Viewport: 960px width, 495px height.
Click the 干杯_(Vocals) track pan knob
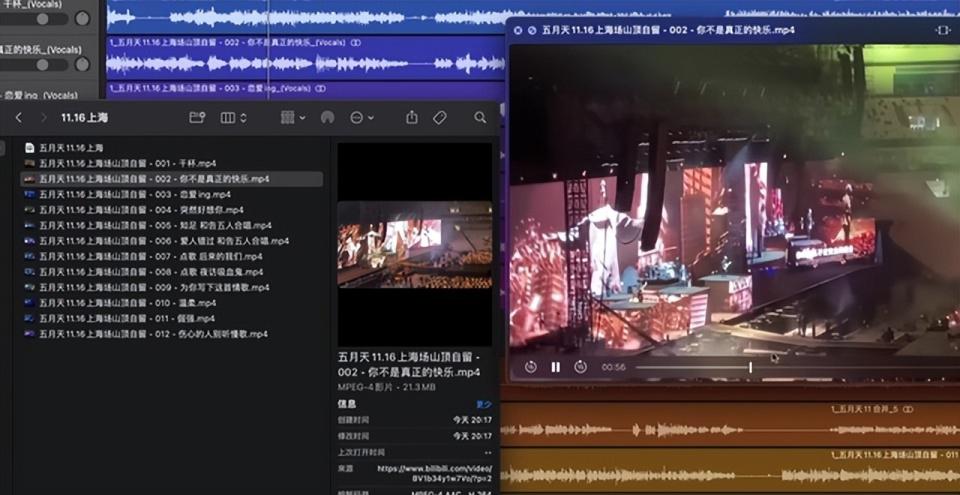click(82, 18)
